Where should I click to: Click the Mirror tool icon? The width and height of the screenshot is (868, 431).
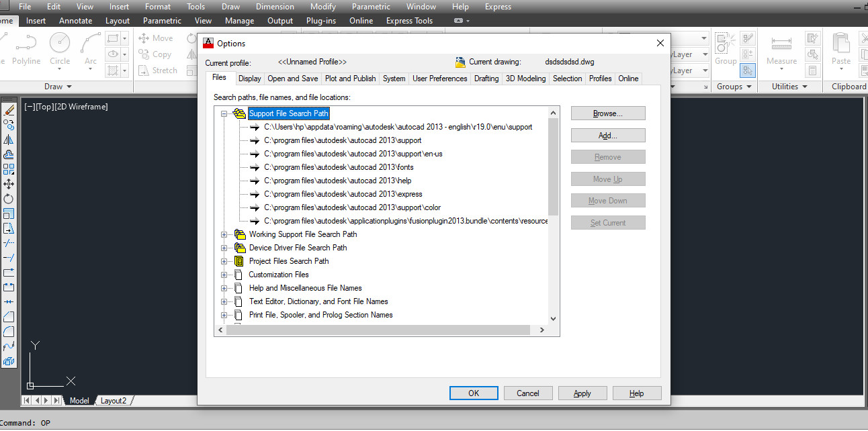pos(9,140)
